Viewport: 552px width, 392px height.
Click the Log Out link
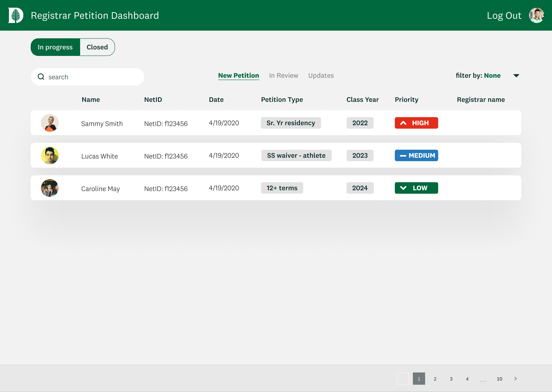tap(504, 15)
